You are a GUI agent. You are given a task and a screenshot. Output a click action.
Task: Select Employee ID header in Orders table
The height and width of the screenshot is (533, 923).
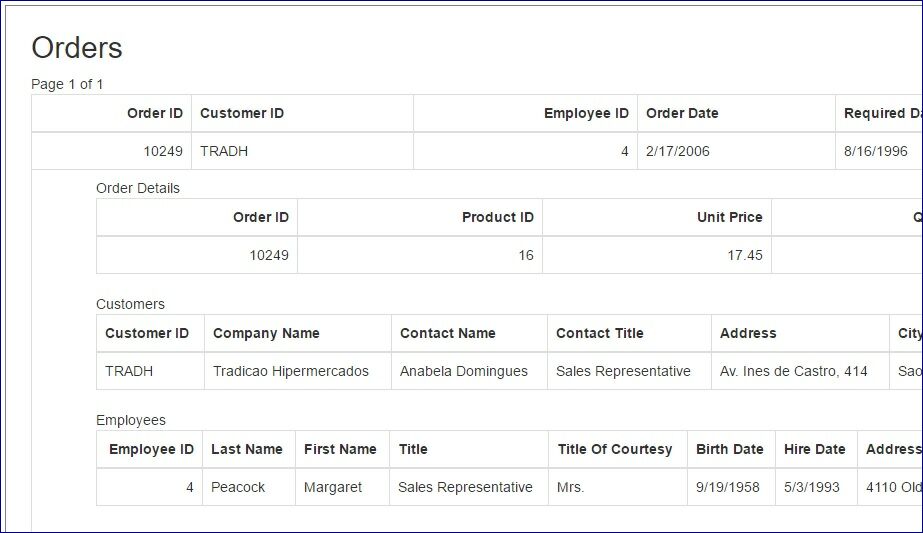[x=586, y=113]
